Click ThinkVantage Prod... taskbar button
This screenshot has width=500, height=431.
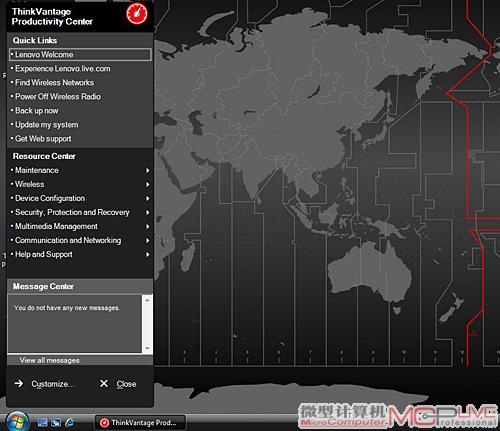pyautogui.click(x=140, y=423)
